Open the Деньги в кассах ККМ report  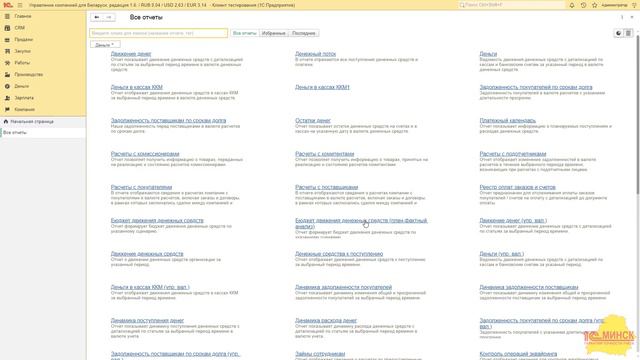coord(136,87)
